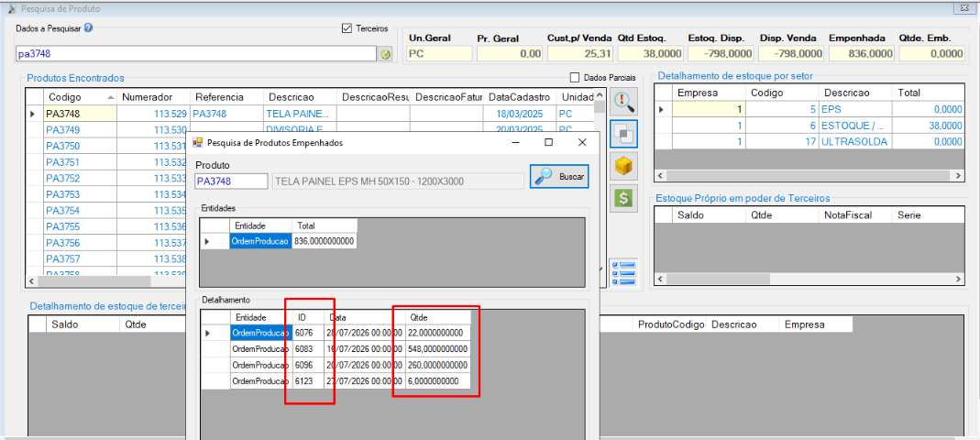
Task: Select the detail row with ID 6083
Action: coord(336,348)
